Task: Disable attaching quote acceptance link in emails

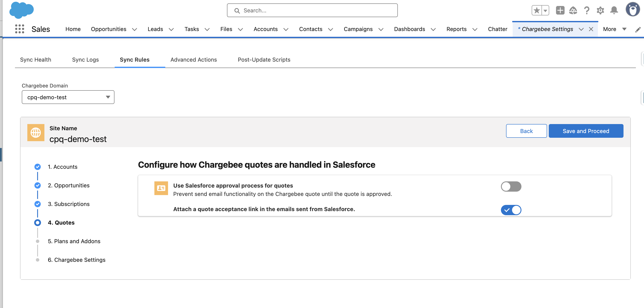Action: click(x=511, y=210)
